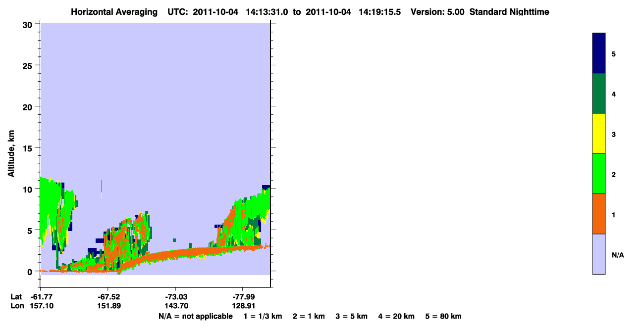
Task: Click the latitude value -73.03
Action: [x=175, y=297]
